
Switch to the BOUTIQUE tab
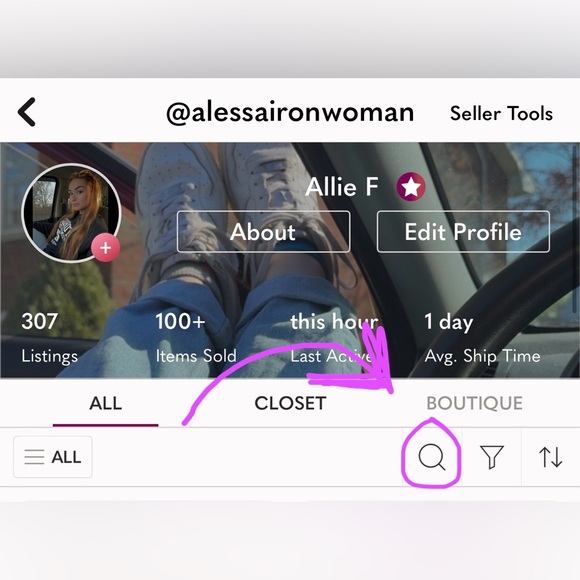tap(475, 403)
